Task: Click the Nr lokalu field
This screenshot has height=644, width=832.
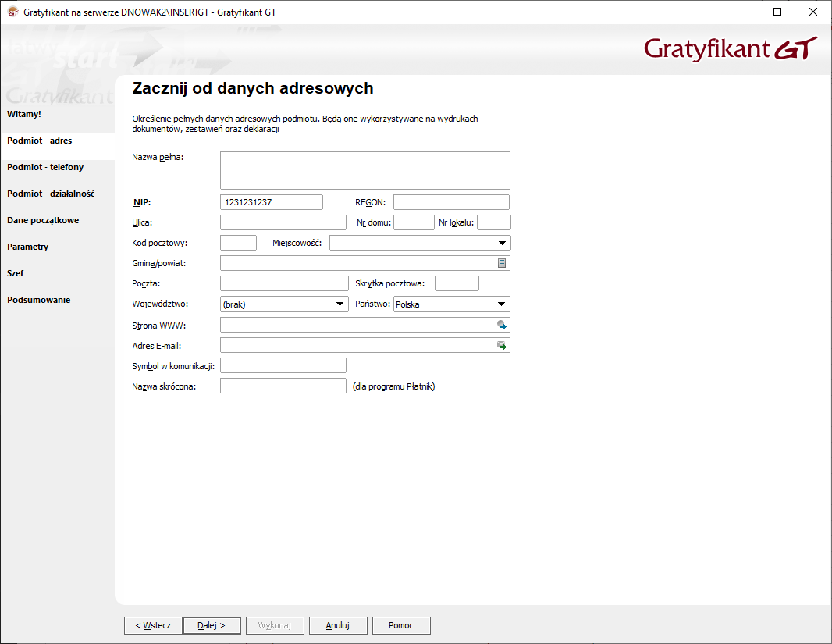Action: click(x=493, y=222)
